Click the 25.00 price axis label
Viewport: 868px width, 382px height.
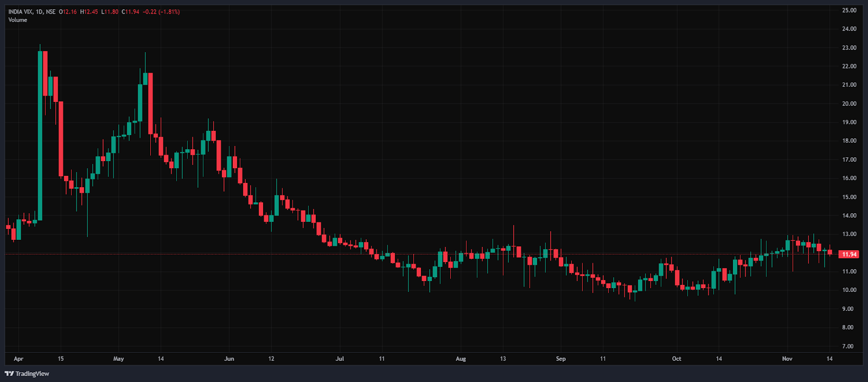click(x=849, y=10)
